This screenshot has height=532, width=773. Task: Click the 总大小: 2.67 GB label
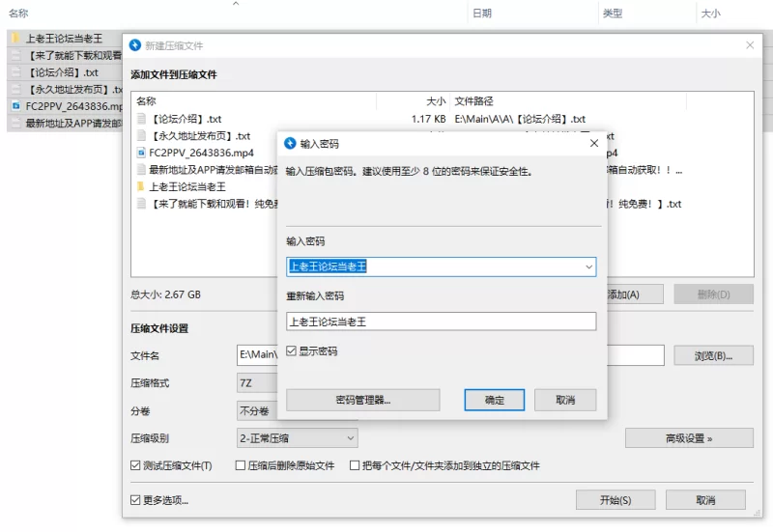pos(165,294)
